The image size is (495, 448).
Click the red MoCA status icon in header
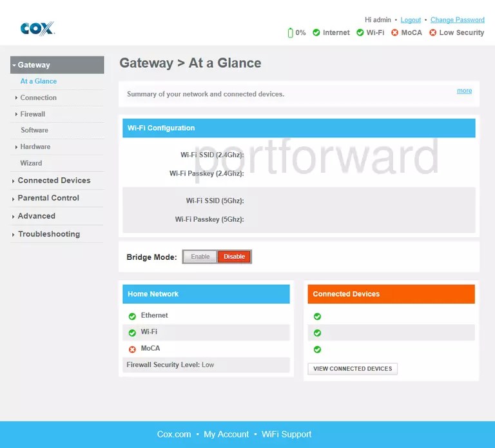pyautogui.click(x=394, y=32)
